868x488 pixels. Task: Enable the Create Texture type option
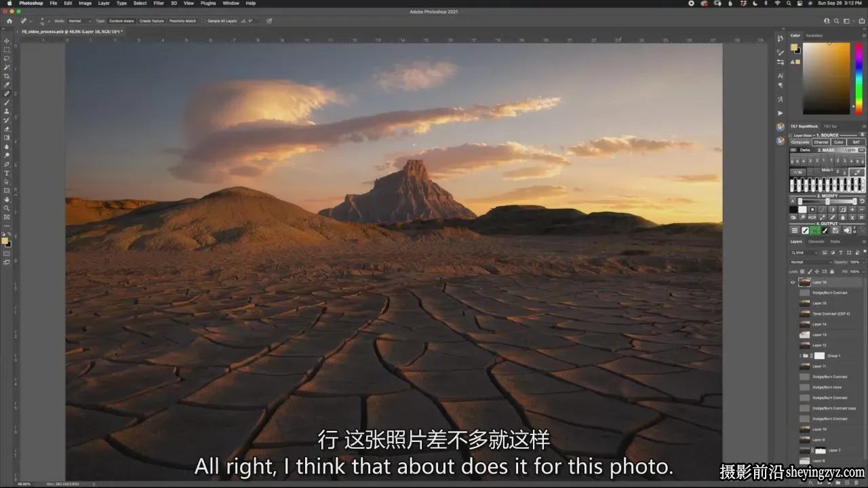[x=152, y=21]
